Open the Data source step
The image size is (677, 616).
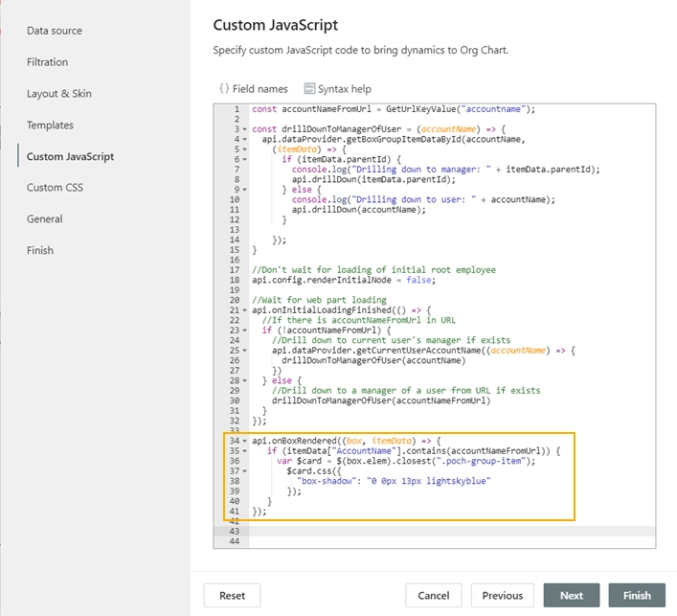pyautogui.click(x=55, y=31)
